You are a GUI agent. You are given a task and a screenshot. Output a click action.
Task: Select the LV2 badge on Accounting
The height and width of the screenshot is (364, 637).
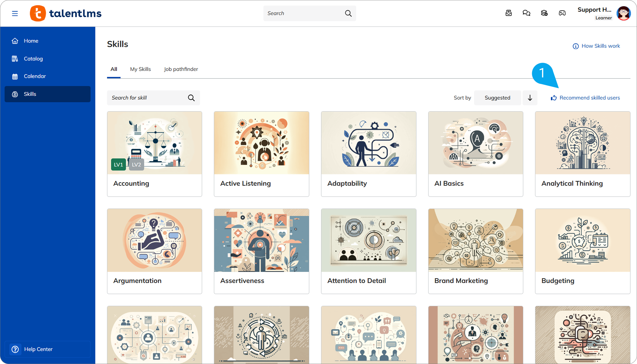136,164
